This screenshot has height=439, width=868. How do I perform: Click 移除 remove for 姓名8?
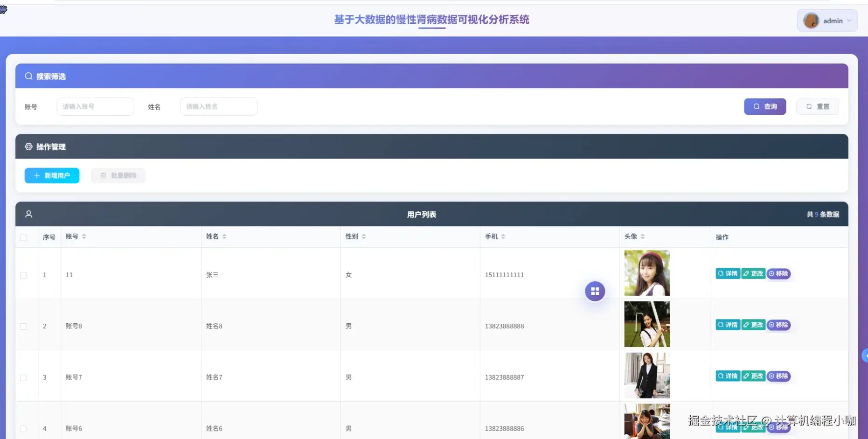[778, 325]
